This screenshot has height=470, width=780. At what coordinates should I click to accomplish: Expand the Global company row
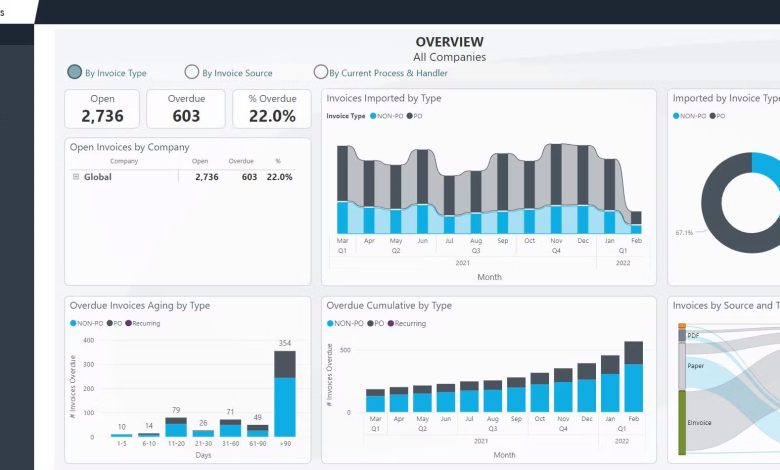(76, 177)
